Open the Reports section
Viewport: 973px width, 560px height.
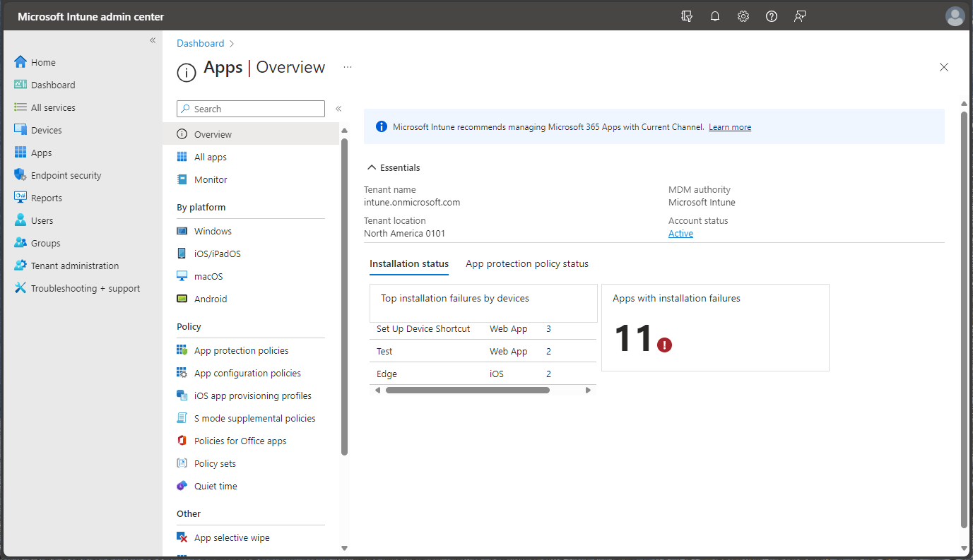pos(47,197)
